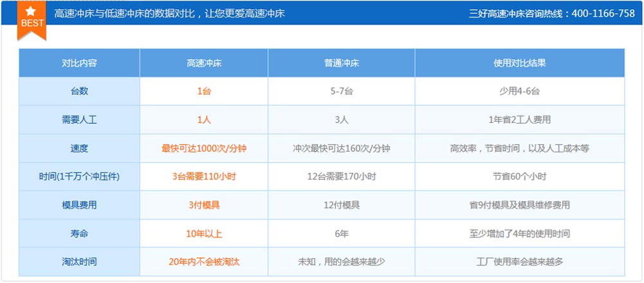Click the 12付模具 cell

(342, 205)
